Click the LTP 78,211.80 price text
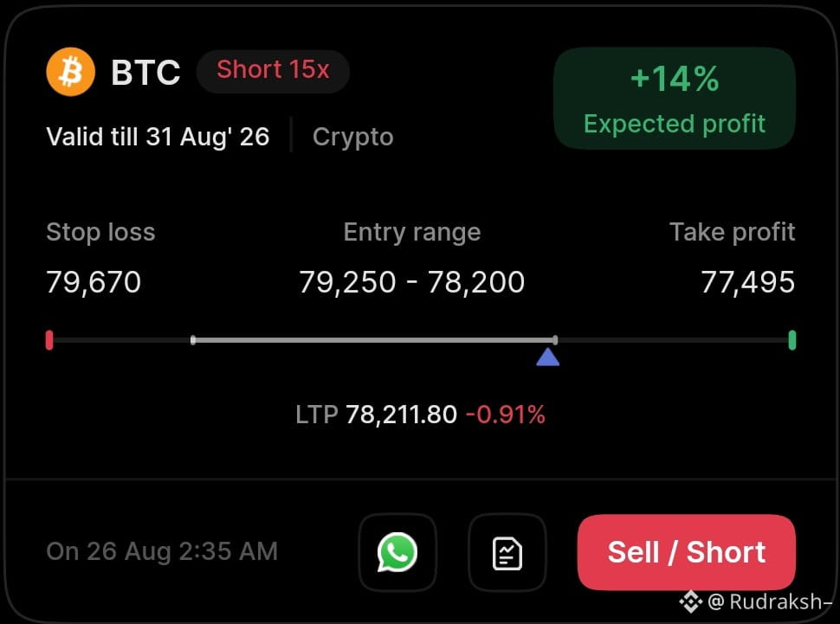840x624 pixels. (377, 415)
